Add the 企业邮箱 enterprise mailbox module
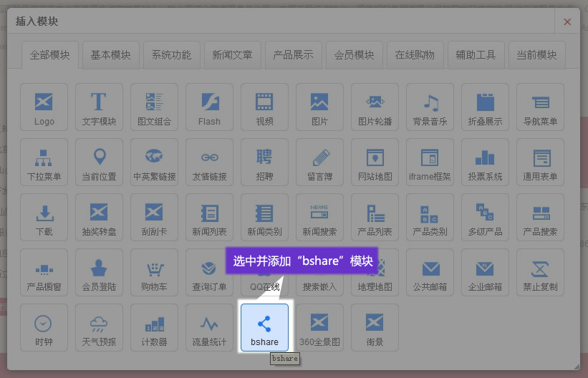 click(485, 271)
